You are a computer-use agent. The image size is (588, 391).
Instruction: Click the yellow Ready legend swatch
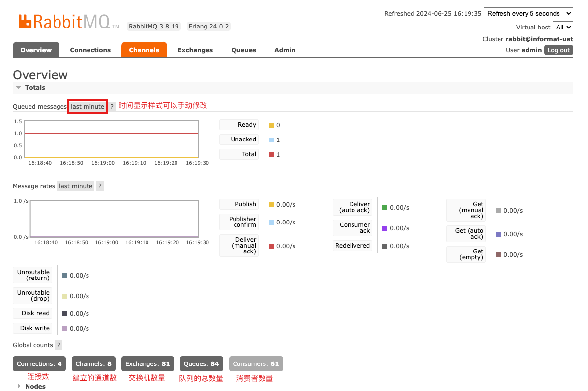pyautogui.click(x=271, y=125)
